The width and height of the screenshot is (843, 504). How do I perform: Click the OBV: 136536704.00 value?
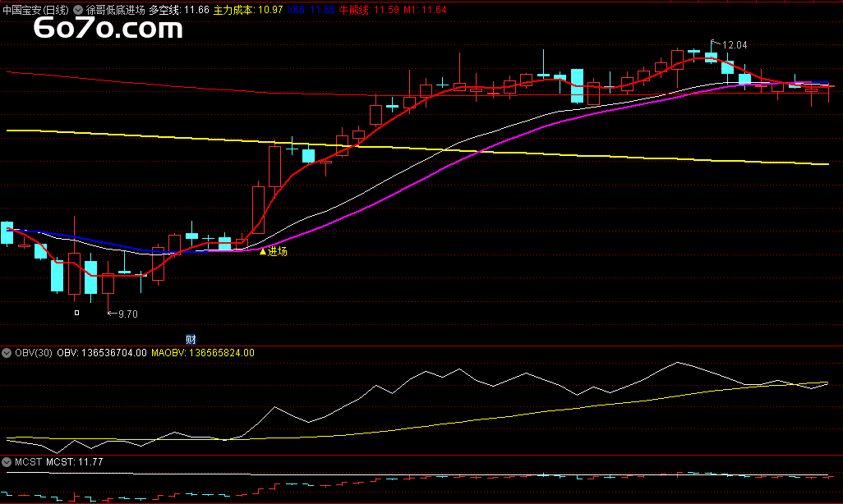pyautogui.click(x=102, y=353)
